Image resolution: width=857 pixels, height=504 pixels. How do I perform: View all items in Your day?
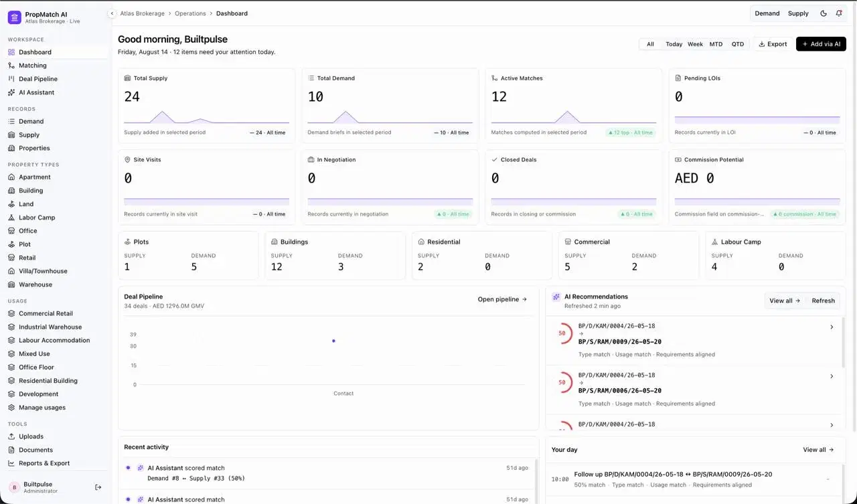pyautogui.click(x=818, y=450)
